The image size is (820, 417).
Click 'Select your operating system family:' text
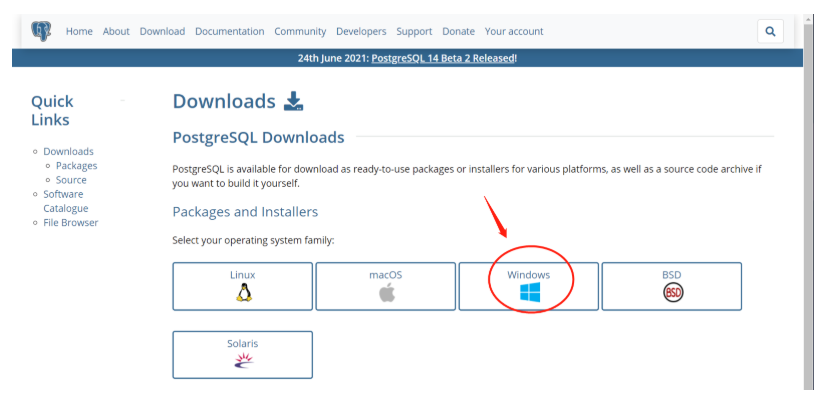point(253,240)
